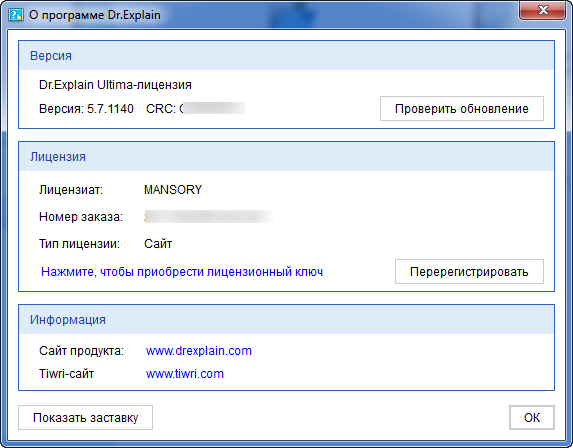Click the Проверить обновление button
Image resolution: width=573 pixels, height=448 pixels.
pyautogui.click(x=462, y=109)
